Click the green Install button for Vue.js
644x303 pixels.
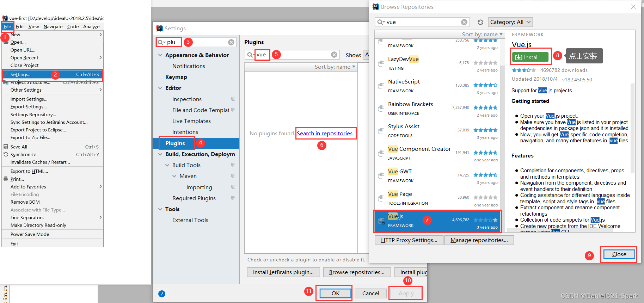tap(530, 57)
